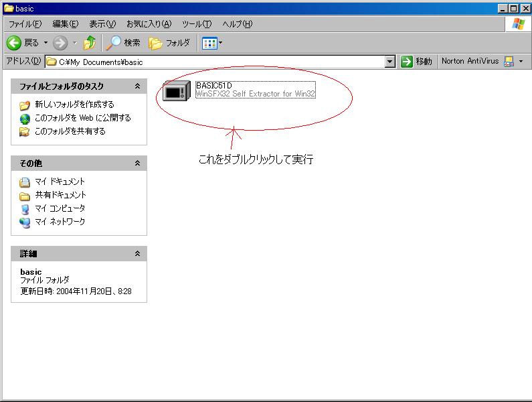532x402 pixels.
Task: Open マイ コンピュータ link
Action: point(60,208)
